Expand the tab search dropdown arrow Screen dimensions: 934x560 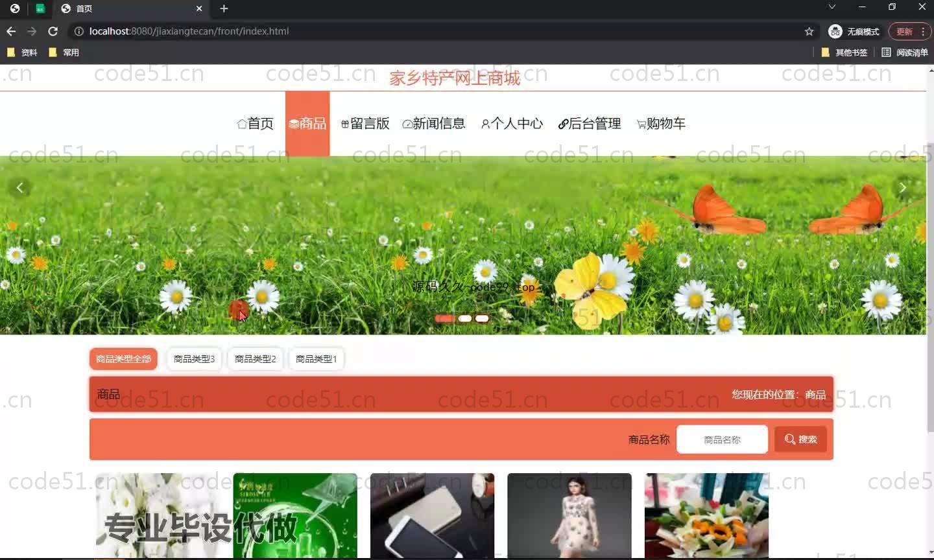click(x=832, y=6)
